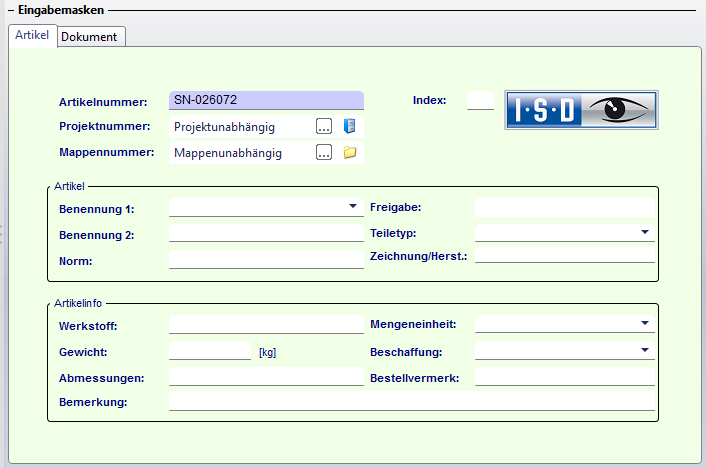Expand the Mengeneinheit dropdown
The width and height of the screenshot is (706, 468).
point(645,323)
